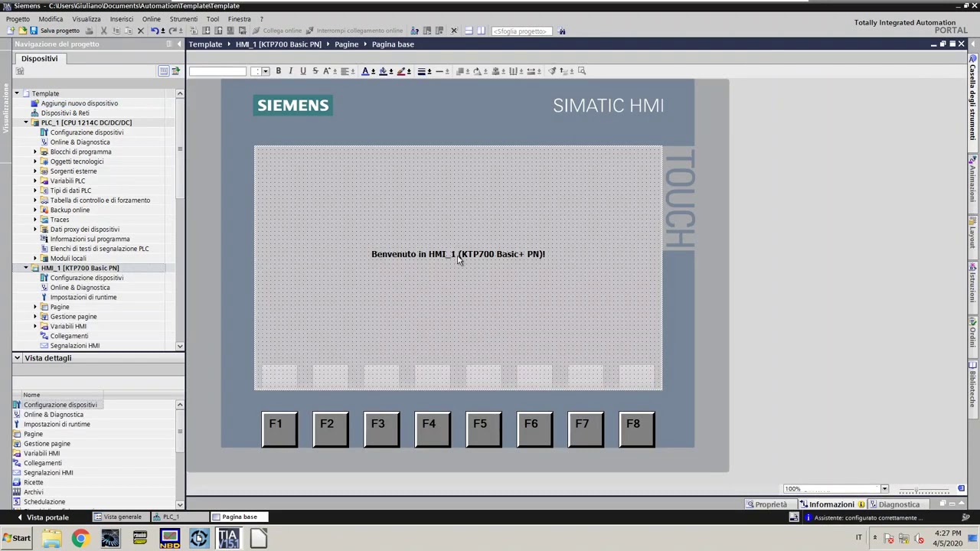This screenshot has height=551, width=980.
Task: Click Pagine in the breadcrumb path
Action: (346, 44)
